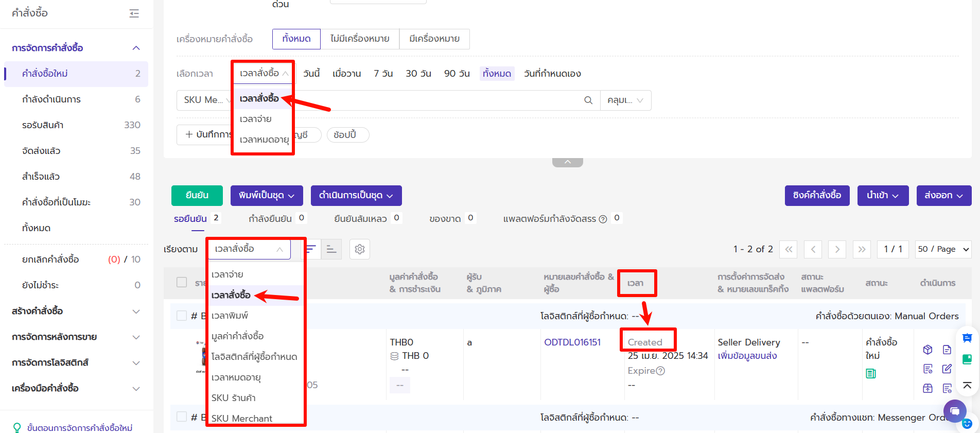This screenshot has height=433, width=980.
Task: Click the ช้อปปี้ filter tag
Action: pyautogui.click(x=348, y=135)
